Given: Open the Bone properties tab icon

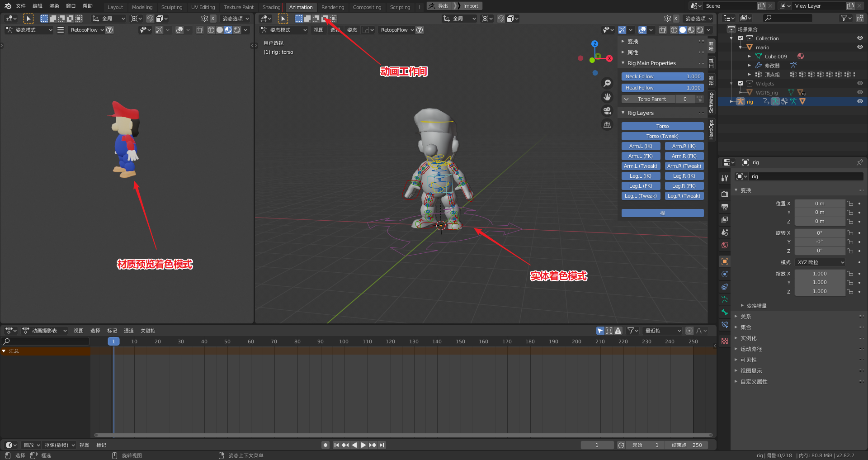Looking at the screenshot, I should [725, 312].
